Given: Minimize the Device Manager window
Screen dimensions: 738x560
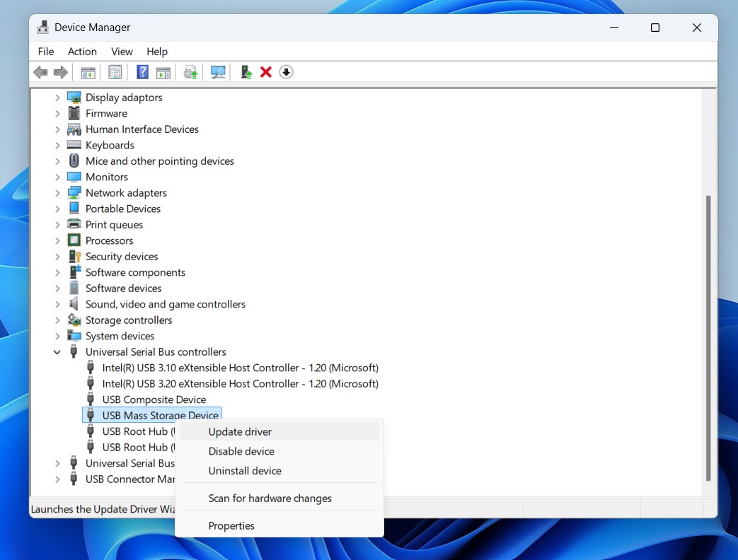Looking at the screenshot, I should click(613, 28).
